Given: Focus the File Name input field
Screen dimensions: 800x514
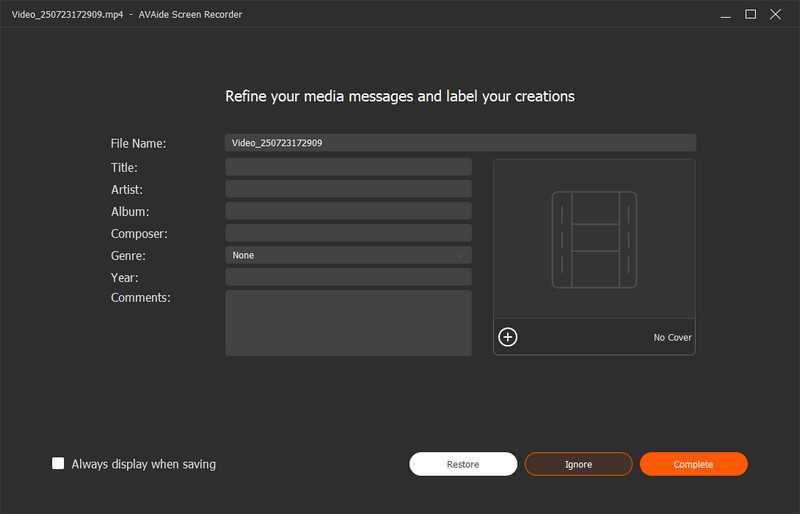Looking at the screenshot, I should pos(460,143).
